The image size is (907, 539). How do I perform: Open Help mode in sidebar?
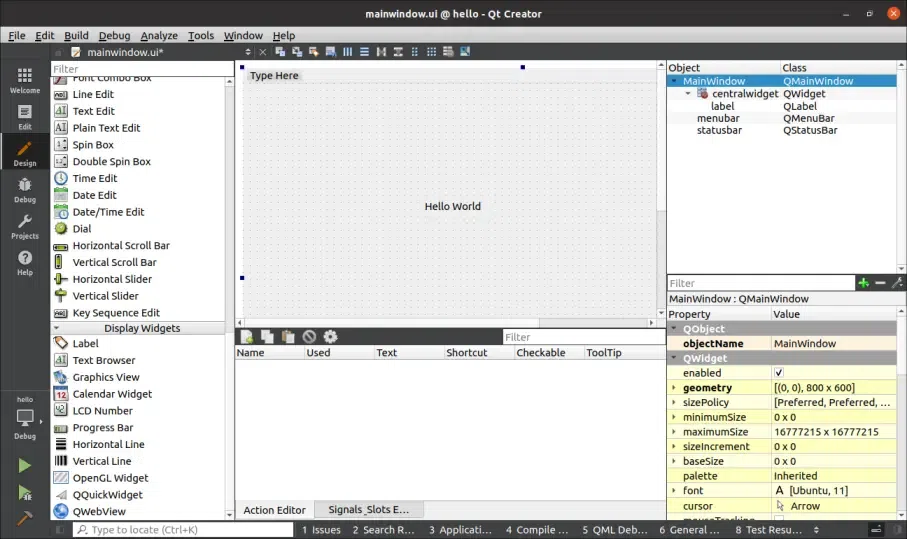coord(24,263)
